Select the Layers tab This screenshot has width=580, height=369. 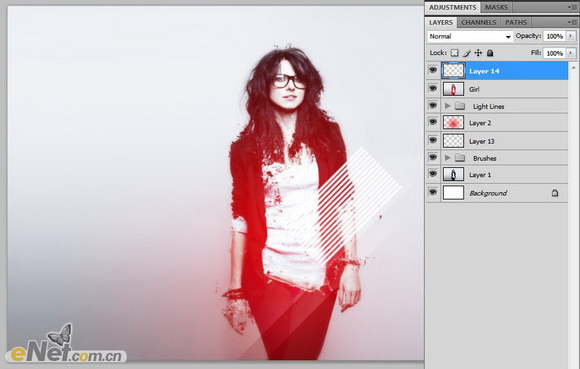[x=441, y=23]
